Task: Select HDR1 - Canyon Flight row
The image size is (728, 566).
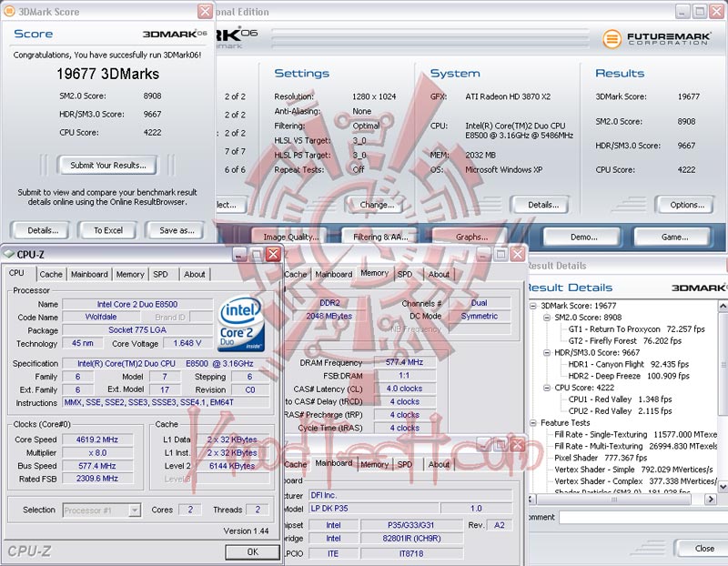Action: pyautogui.click(x=628, y=364)
